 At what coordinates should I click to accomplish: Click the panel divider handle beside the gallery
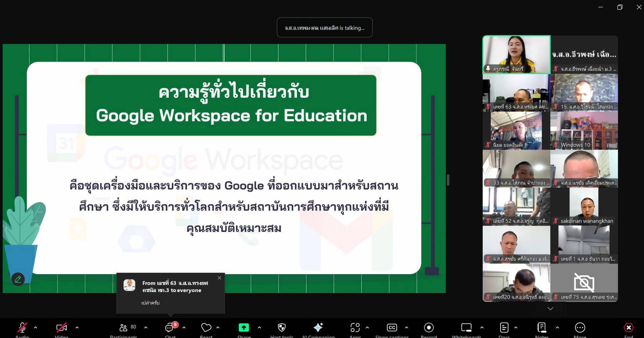(448, 180)
